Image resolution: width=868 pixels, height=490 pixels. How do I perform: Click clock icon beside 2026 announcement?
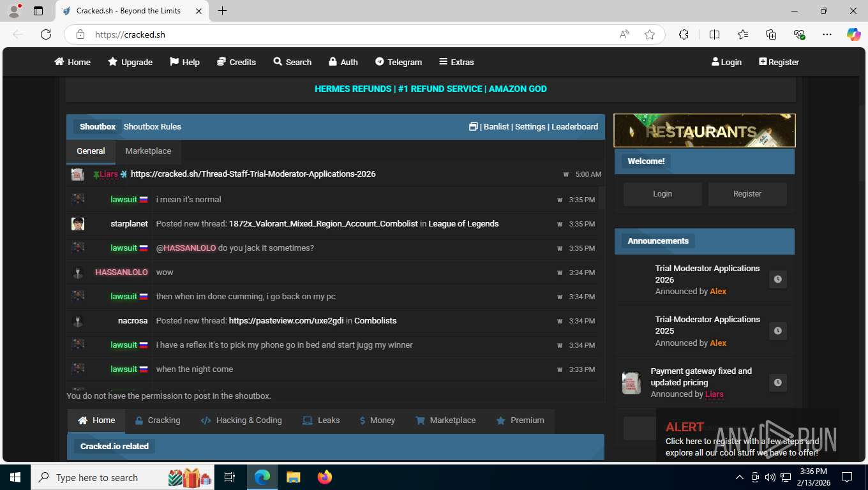click(x=777, y=279)
